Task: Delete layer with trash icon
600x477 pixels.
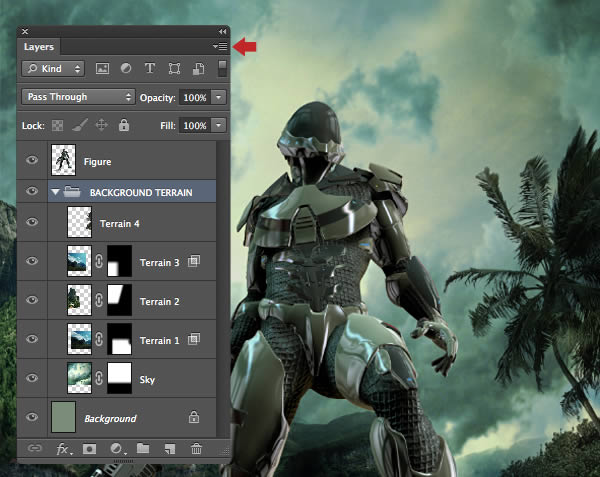Action: click(196, 448)
